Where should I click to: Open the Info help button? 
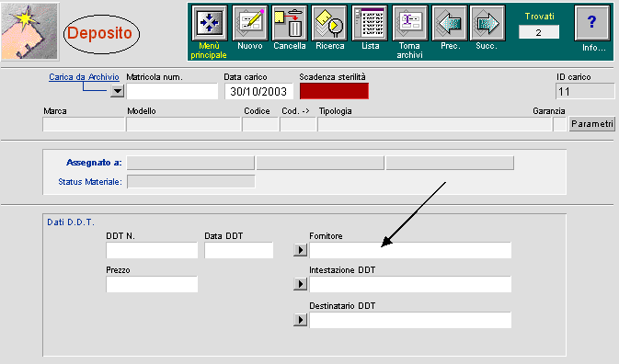(591, 23)
